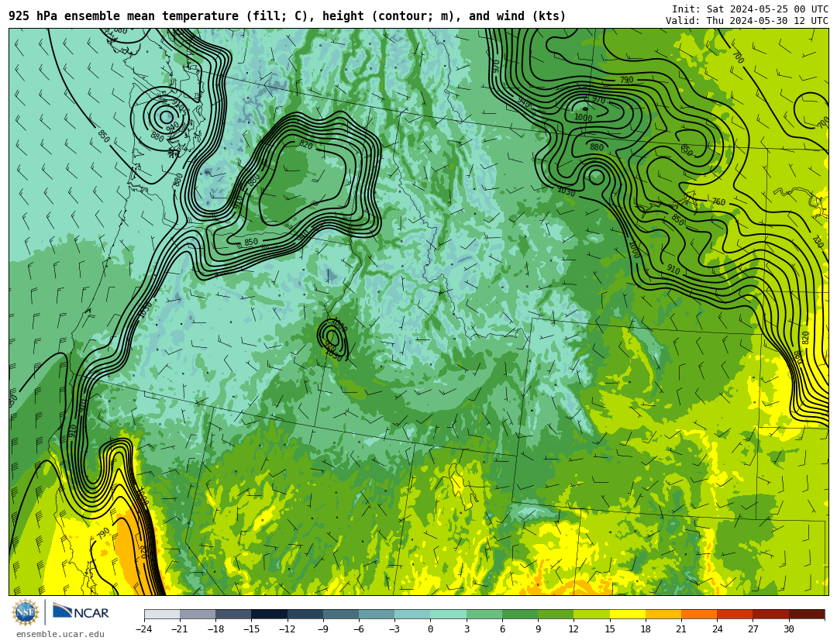The height and width of the screenshot is (644, 837).
Task: Click the '-18' colorbar label
Action: point(215,629)
